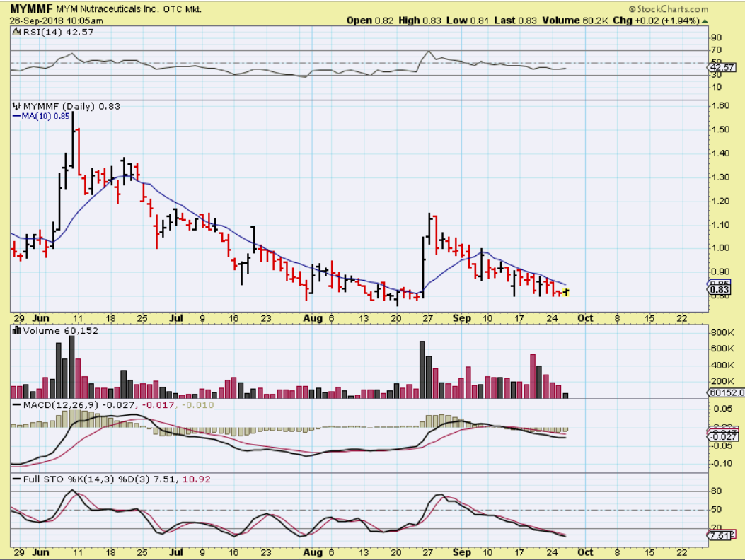
Task: Click the 60152.0 volume value tag
Action: [724, 392]
